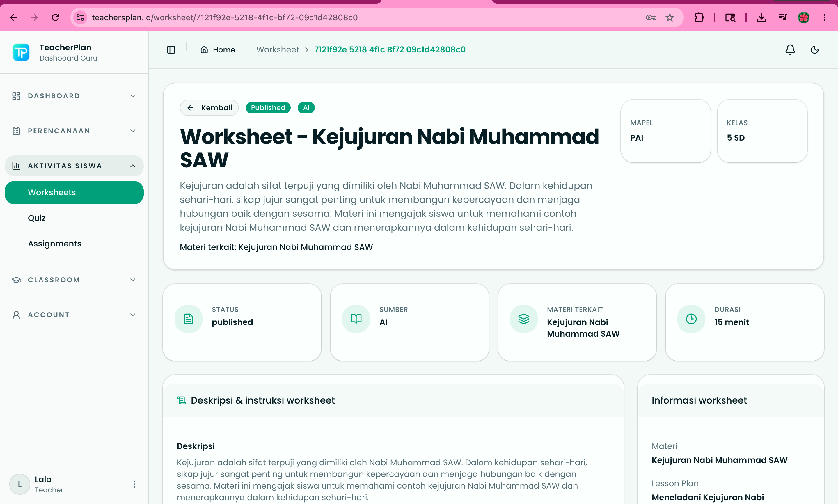Viewport: 838px width, 504px height.
Task: Click the Kelas 5 SD card
Action: 762,131
